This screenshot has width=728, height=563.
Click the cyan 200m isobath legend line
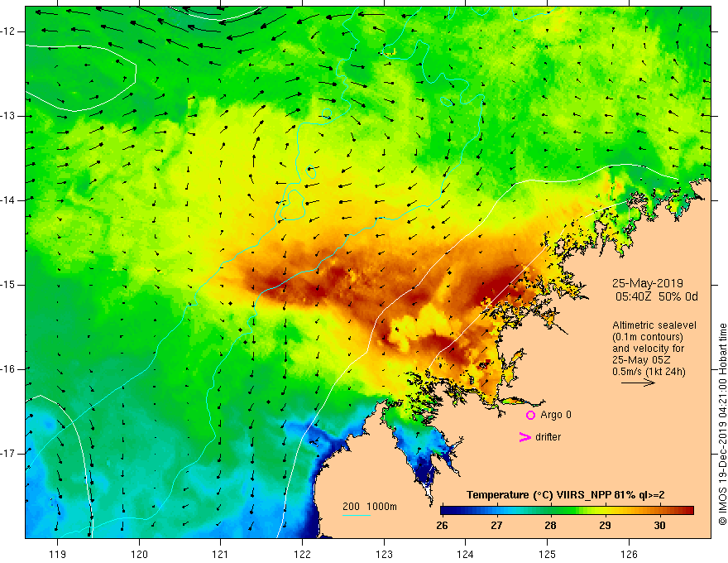(356, 515)
